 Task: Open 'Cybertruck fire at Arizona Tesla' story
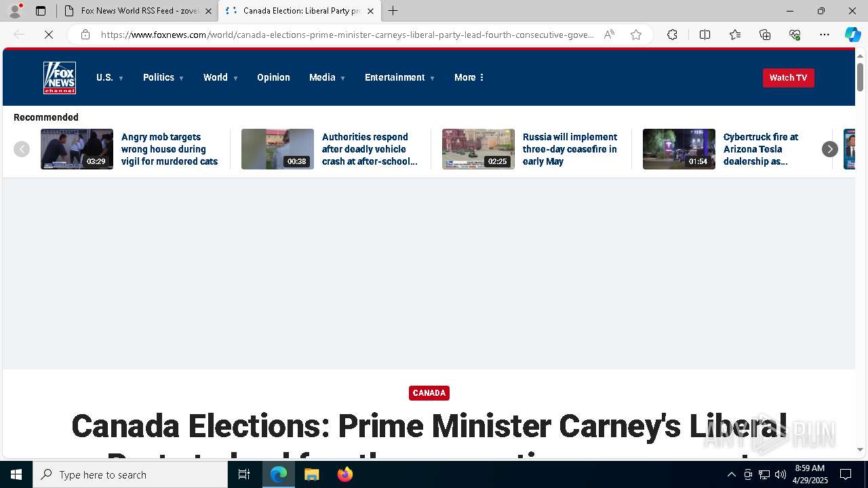pyautogui.click(x=761, y=149)
